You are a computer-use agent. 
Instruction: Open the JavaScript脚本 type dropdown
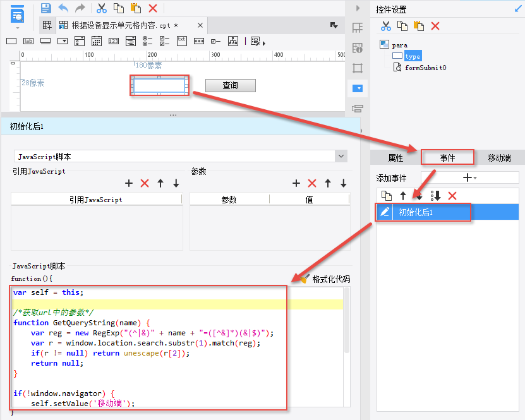341,156
